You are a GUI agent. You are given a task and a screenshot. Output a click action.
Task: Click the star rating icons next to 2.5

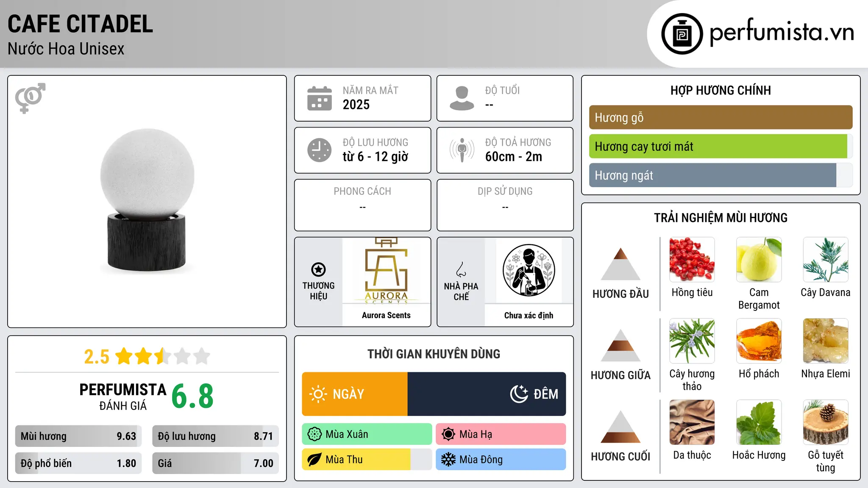(x=163, y=356)
